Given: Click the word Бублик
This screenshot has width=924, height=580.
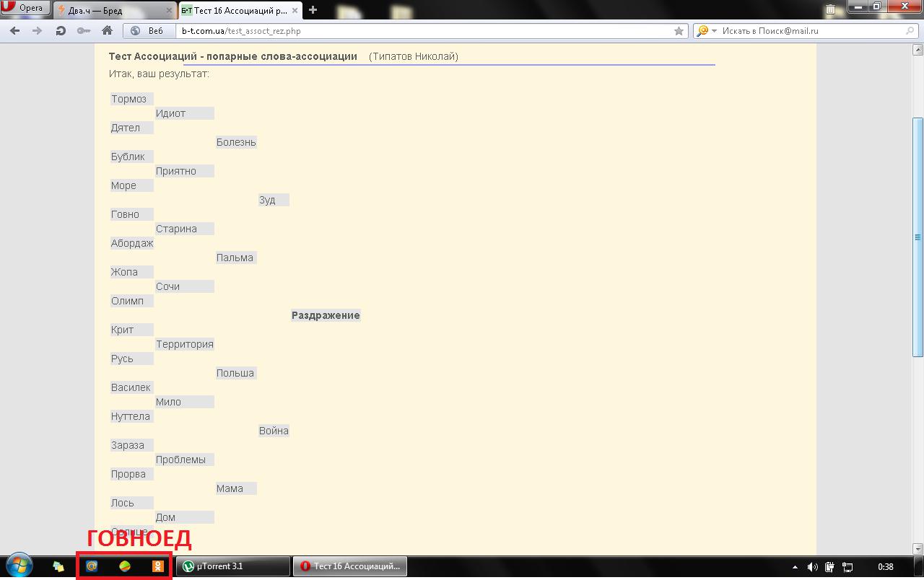Looking at the screenshot, I should (128, 157).
